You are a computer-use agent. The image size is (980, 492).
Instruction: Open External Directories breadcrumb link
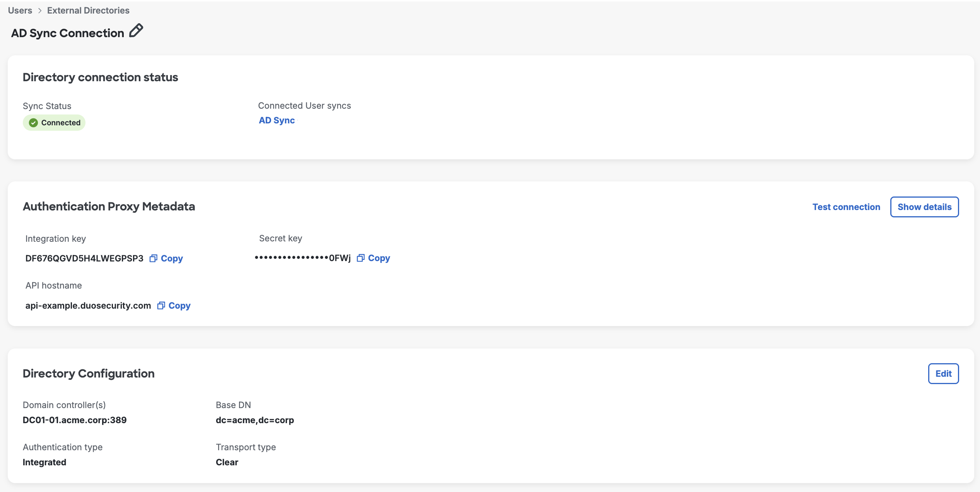coord(88,10)
